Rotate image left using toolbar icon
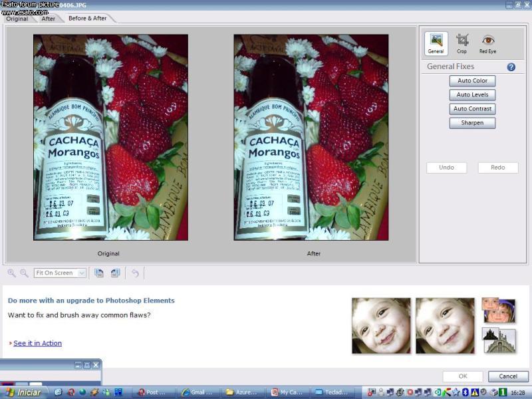 98,273
